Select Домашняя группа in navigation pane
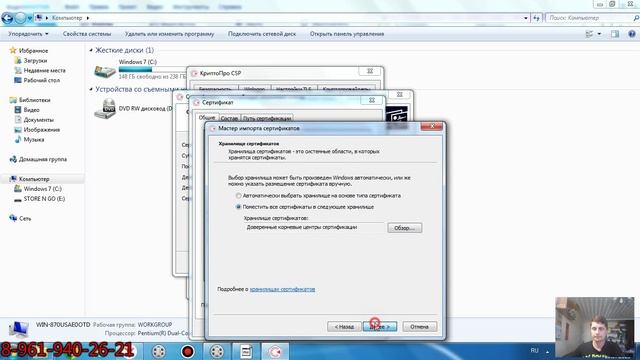Screen dimensions: 640x360 click(42, 159)
